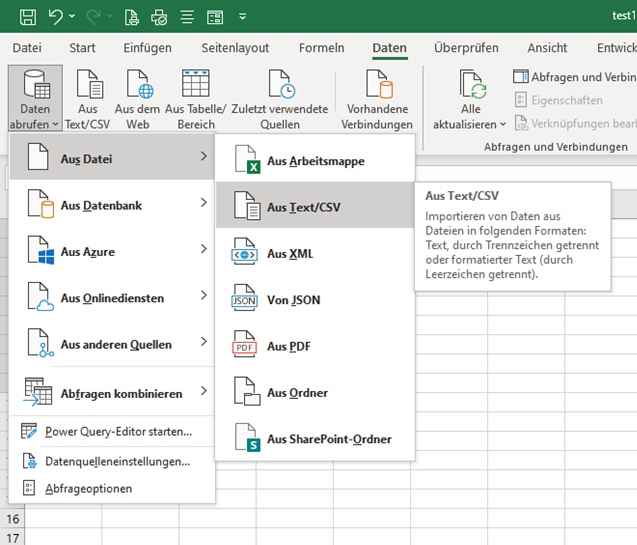Expand the Aus anderen Quellen submenu
Screen dimensions: 637x545
pyautogui.click(x=112, y=342)
